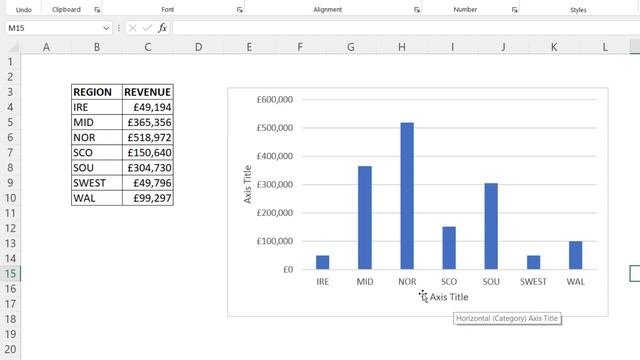The height and width of the screenshot is (360, 640).
Task: Select row 2 header
Action: tap(10, 77)
